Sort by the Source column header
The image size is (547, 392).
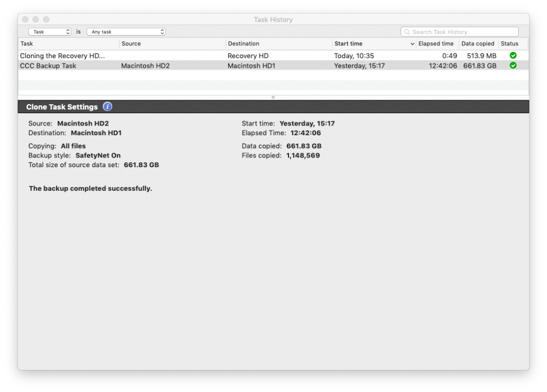pyautogui.click(x=173, y=44)
